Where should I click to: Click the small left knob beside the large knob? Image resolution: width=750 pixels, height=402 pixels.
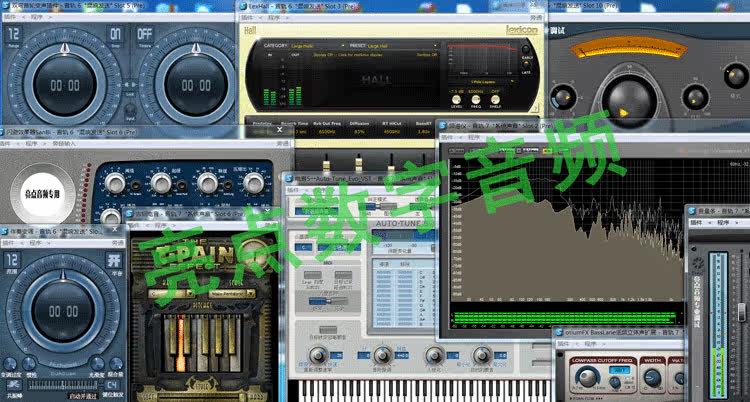coord(563,97)
